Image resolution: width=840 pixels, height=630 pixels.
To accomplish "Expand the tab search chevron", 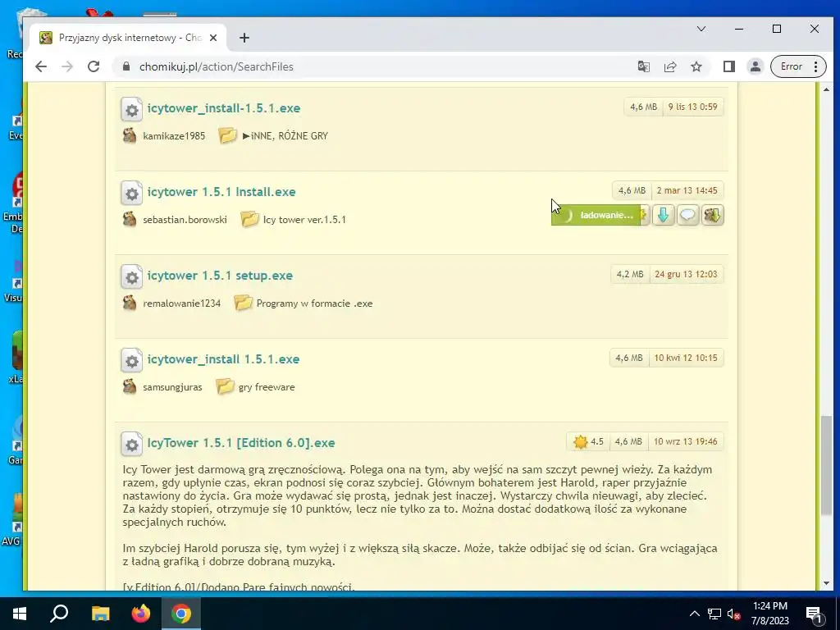I will pos(701,29).
